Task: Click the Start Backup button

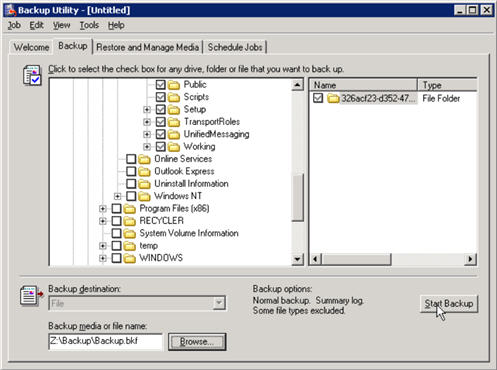Action: 449,304
